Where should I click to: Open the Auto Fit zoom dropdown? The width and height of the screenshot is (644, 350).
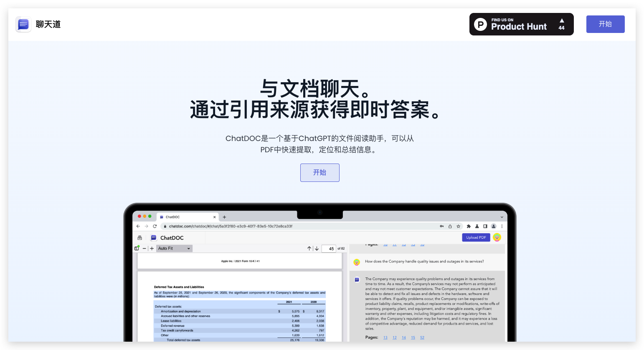click(x=174, y=248)
